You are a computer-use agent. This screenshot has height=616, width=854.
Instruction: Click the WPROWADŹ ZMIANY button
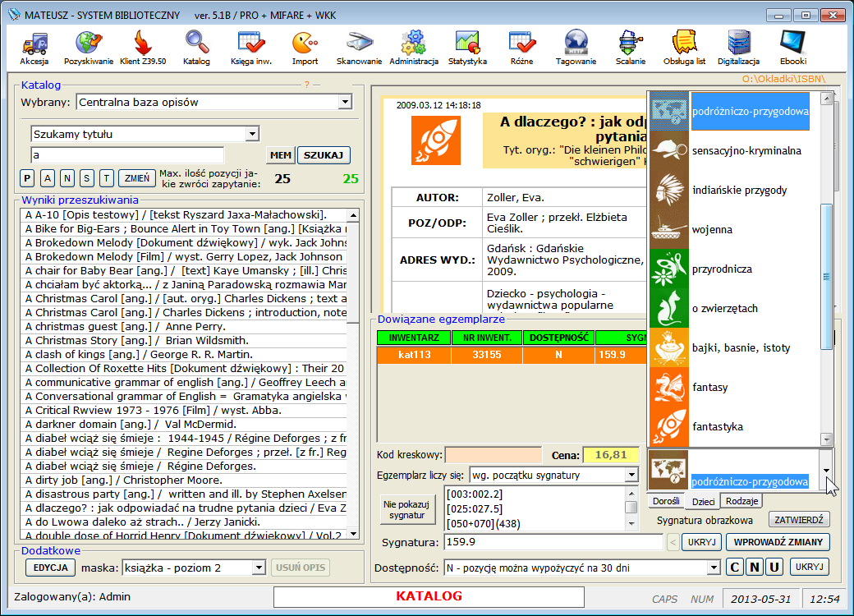tap(778, 542)
